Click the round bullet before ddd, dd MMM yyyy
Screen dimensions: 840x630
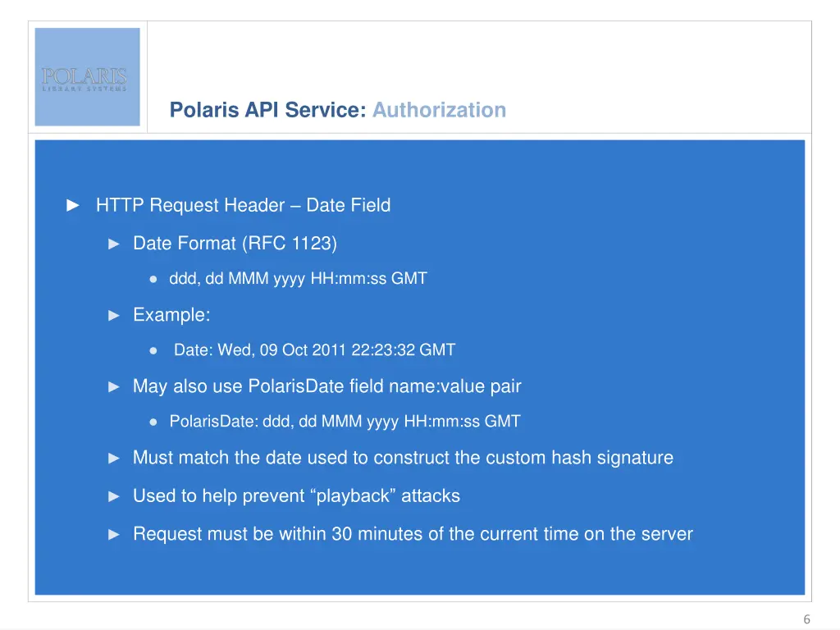pyautogui.click(x=153, y=279)
